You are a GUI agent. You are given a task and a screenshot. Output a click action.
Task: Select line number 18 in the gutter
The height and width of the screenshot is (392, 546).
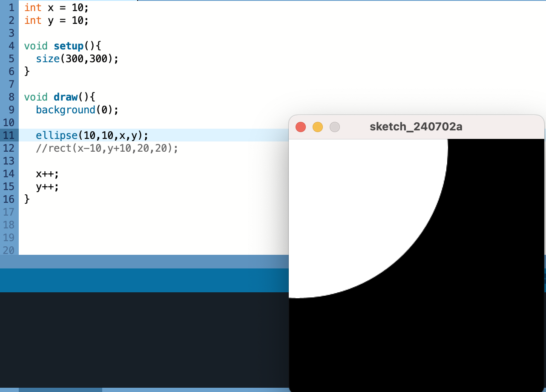(x=9, y=225)
